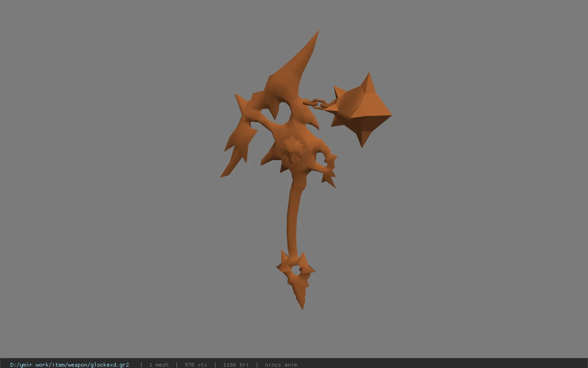The width and height of the screenshot is (588, 368).
Task: Click the '970 vtx' vertex count
Action: tap(196, 365)
